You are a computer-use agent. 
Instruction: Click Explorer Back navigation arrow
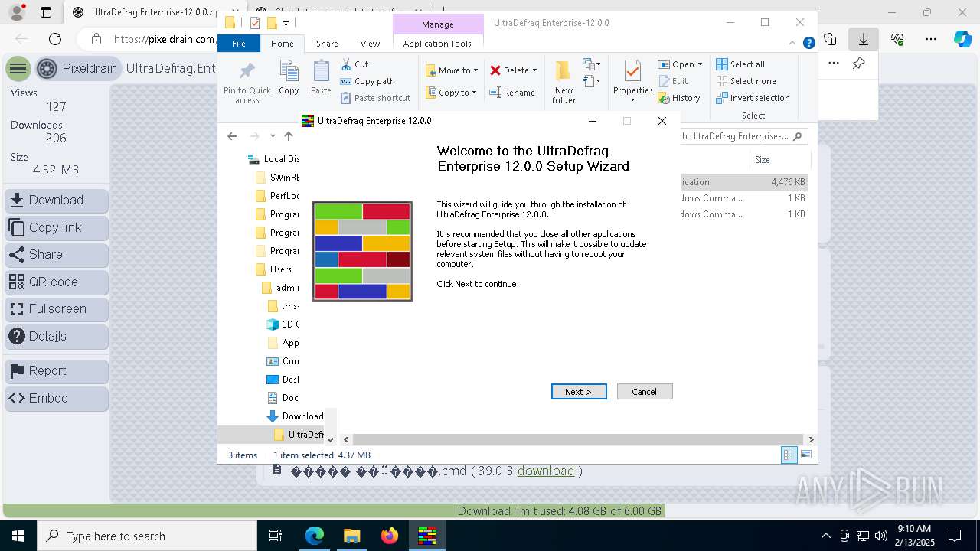click(x=232, y=136)
